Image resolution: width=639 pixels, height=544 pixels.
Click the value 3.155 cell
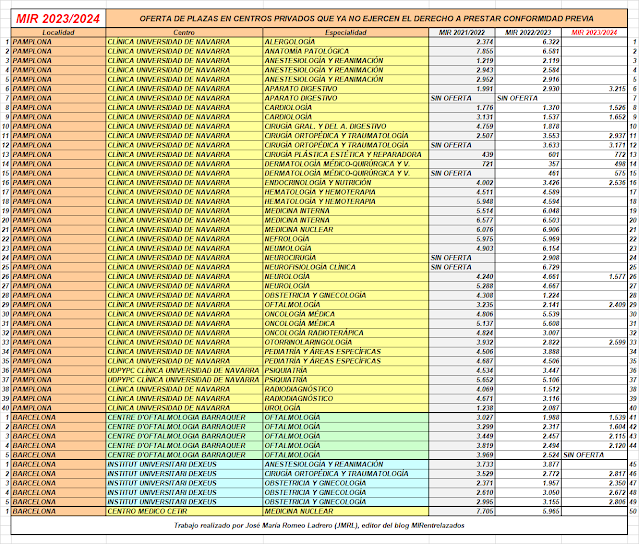click(x=528, y=502)
